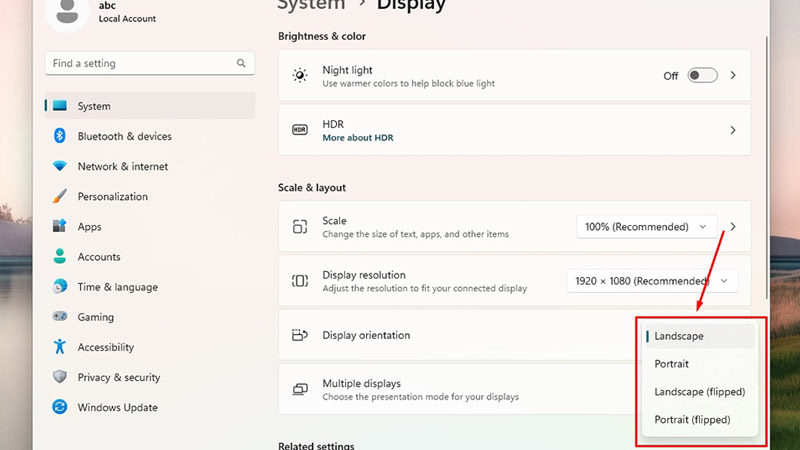Choose Landscape (flipped) from orientation list

(x=699, y=392)
